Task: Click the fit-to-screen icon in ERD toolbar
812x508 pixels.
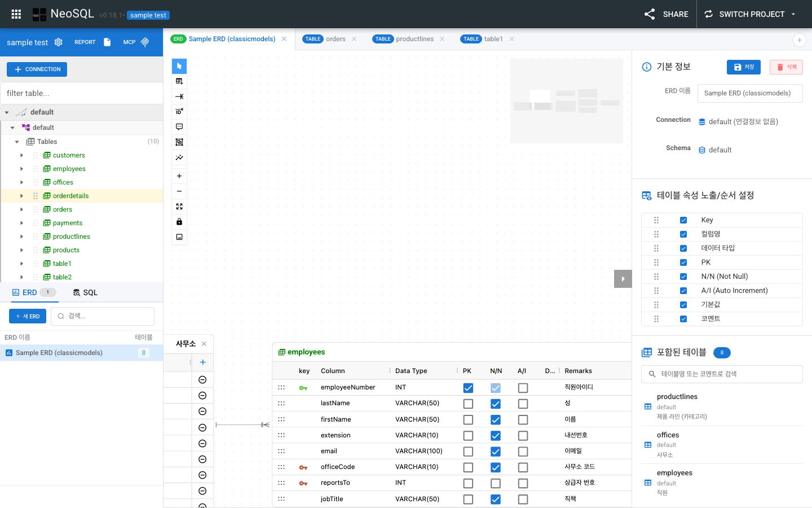Action: click(x=179, y=206)
